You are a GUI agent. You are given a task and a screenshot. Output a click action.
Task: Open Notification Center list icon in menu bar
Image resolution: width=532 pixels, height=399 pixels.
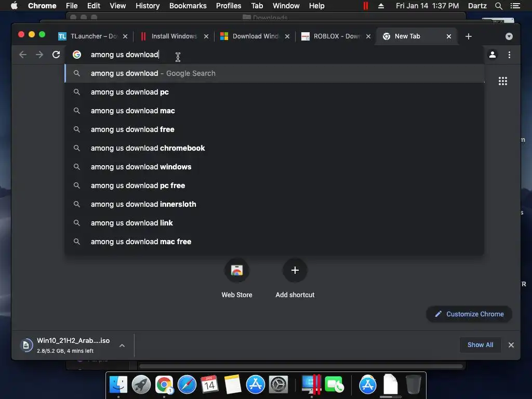pos(515,6)
